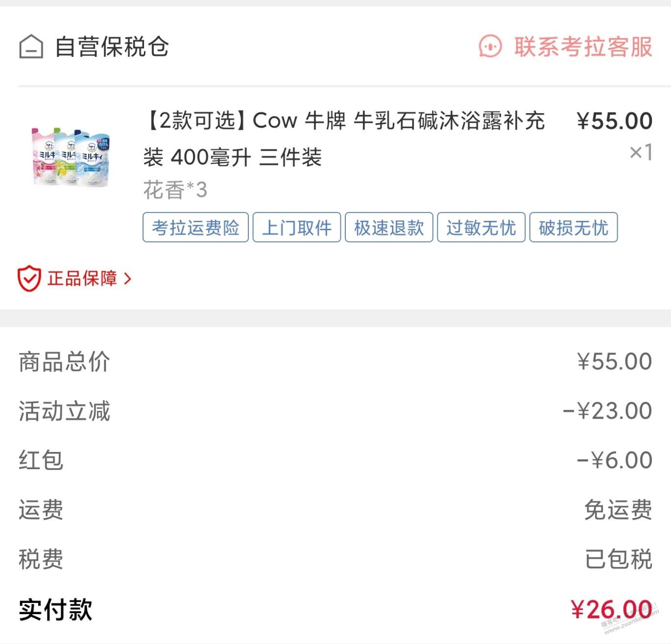Click the 实付款 ¥26.00 total amount
Screen dimensions: 671x644
click(611, 610)
